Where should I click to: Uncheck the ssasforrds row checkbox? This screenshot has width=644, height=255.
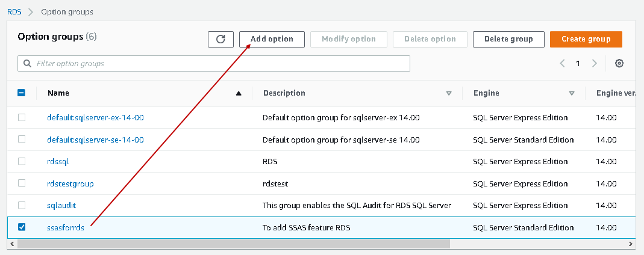pyautogui.click(x=22, y=227)
